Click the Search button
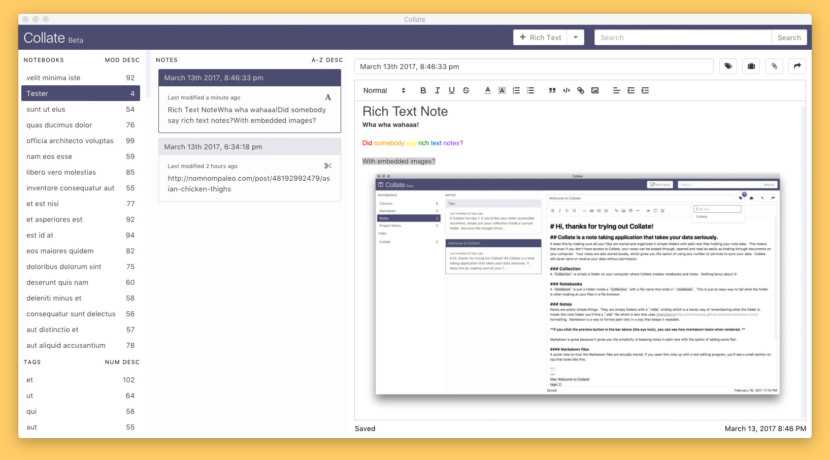The width and height of the screenshot is (830, 460). [x=789, y=37]
